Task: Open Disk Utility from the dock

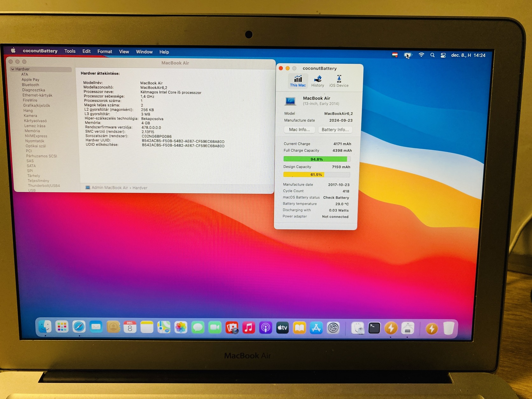Action: click(357, 328)
